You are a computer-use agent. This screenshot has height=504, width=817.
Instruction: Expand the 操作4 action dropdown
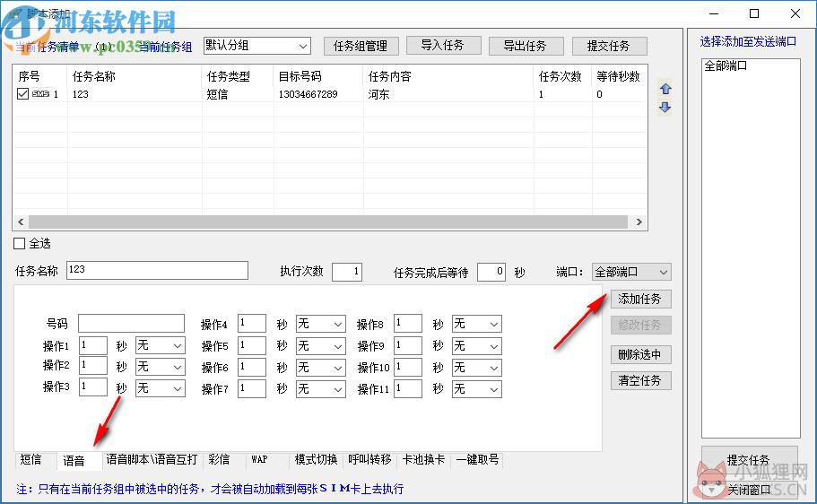tap(320, 324)
